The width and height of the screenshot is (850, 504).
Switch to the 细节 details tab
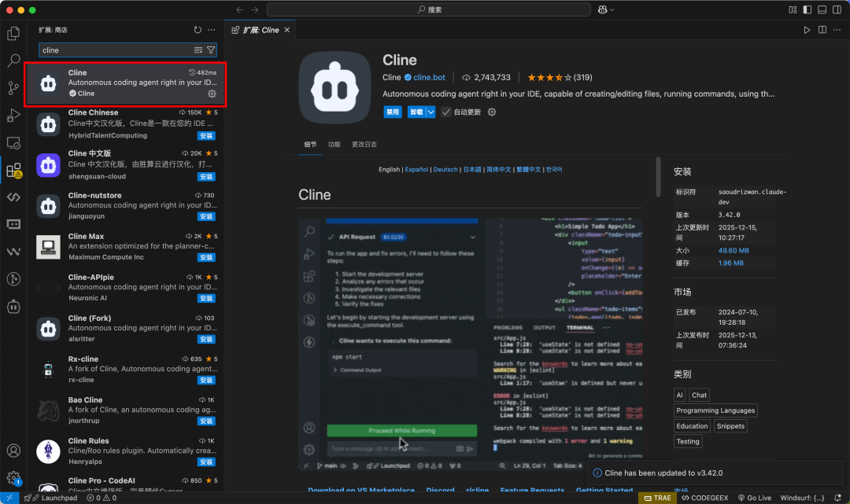click(x=310, y=145)
